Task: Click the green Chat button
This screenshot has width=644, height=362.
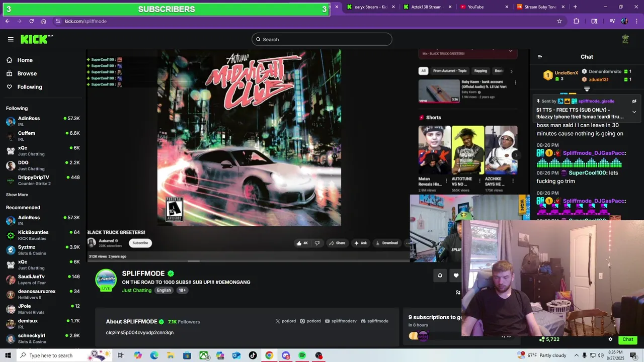Action: [x=627, y=339]
